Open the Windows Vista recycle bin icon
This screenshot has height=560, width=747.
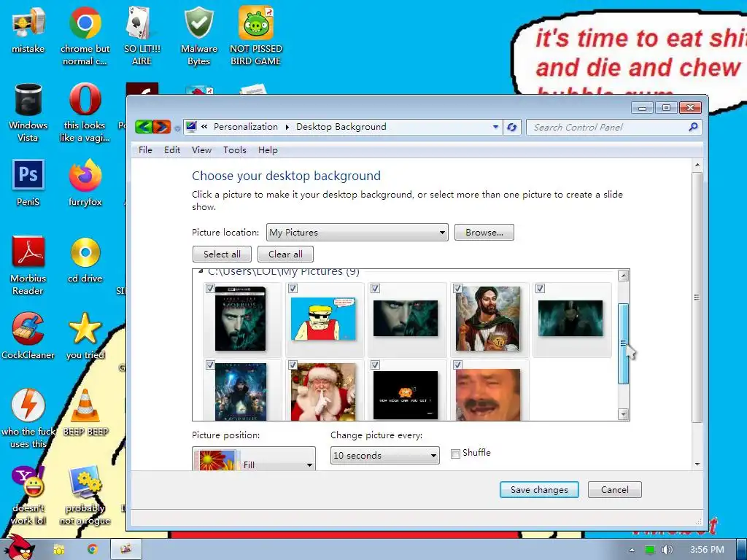(x=28, y=112)
